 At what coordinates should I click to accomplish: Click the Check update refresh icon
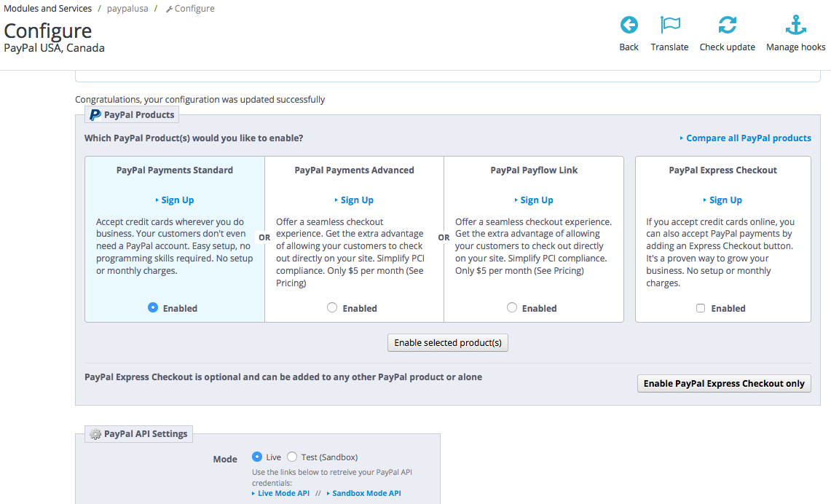(x=727, y=25)
